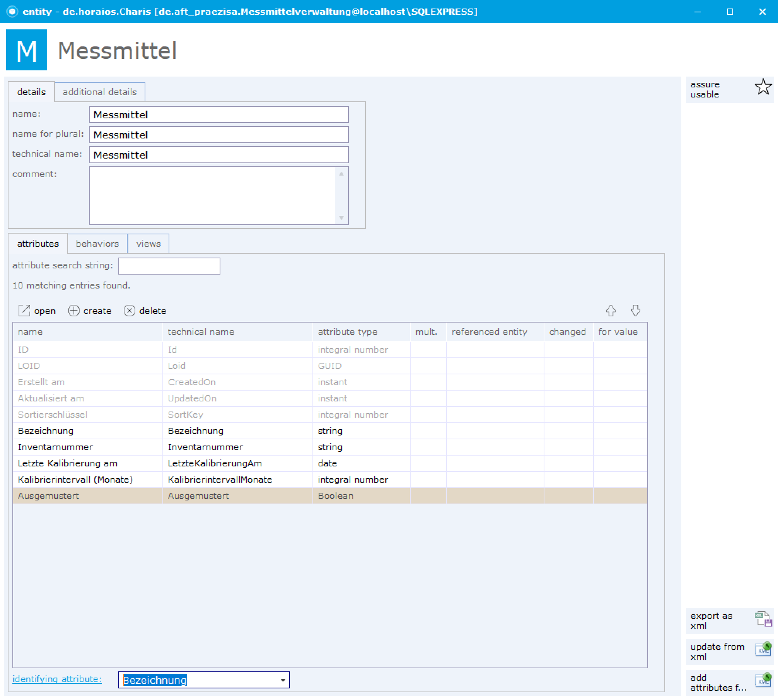Click the changed column header
This screenshot has width=778, height=700.
pyautogui.click(x=569, y=332)
